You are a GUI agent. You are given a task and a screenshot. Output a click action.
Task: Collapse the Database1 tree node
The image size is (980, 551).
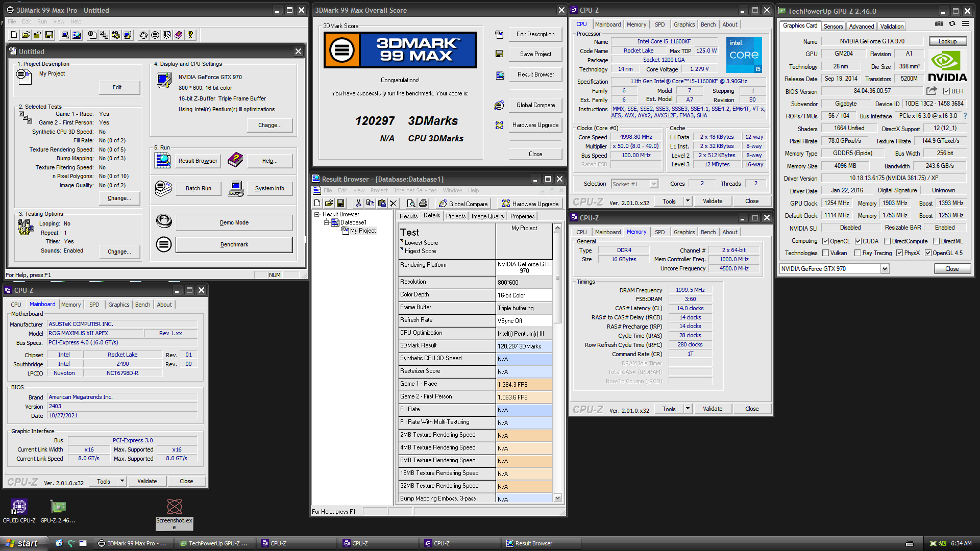326,222
